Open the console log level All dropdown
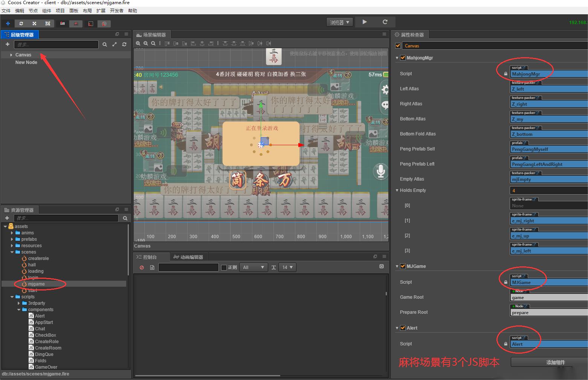Screen dimensions: 588x380 pyautogui.click(x=253, y=268)
